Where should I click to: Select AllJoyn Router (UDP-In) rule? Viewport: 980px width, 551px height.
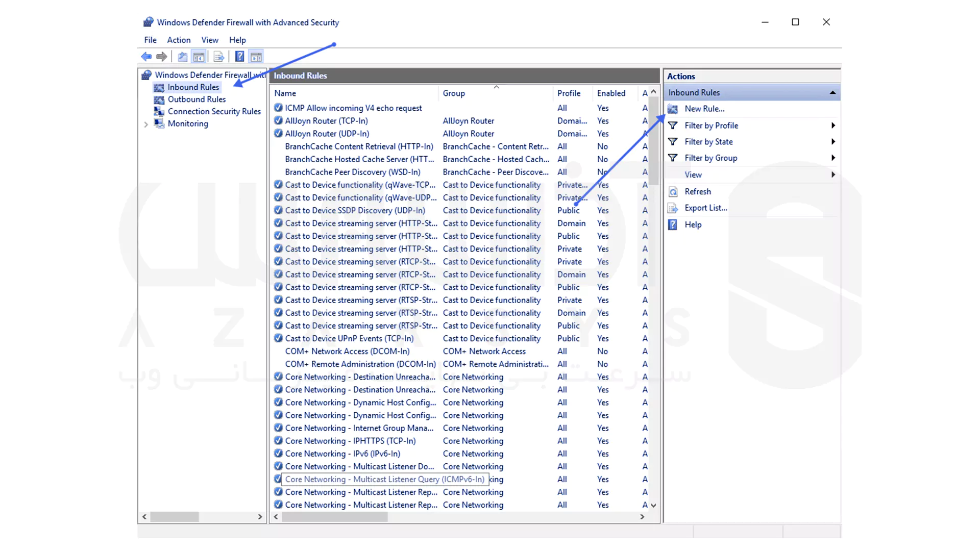pos(327,134)
